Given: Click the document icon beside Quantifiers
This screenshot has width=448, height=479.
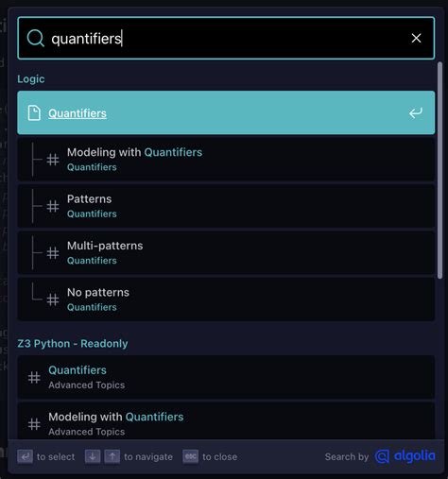Looking at the screenshot, I should coord(34,113).
